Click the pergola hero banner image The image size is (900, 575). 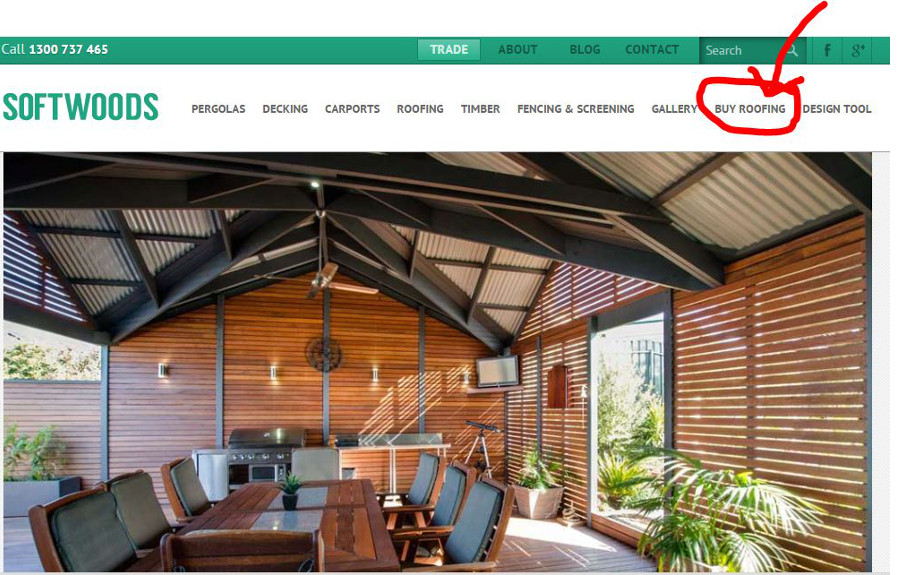click(x=437, y=362)
